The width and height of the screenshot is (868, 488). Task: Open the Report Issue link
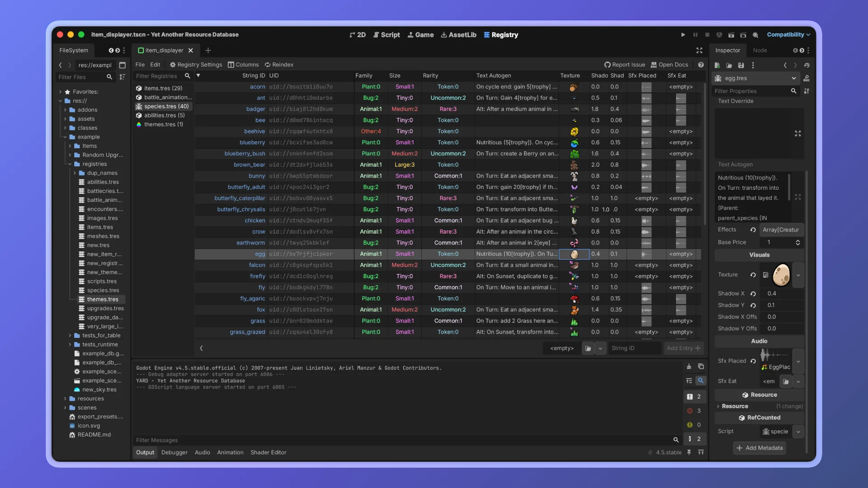pyautogui.click(x=625, y=65)
